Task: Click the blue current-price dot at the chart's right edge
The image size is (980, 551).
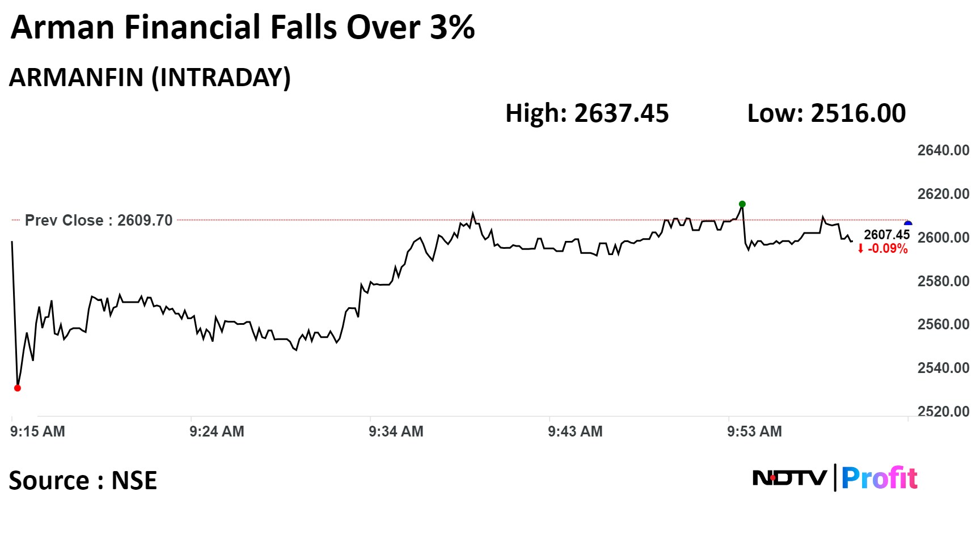Action: (907, 224)
